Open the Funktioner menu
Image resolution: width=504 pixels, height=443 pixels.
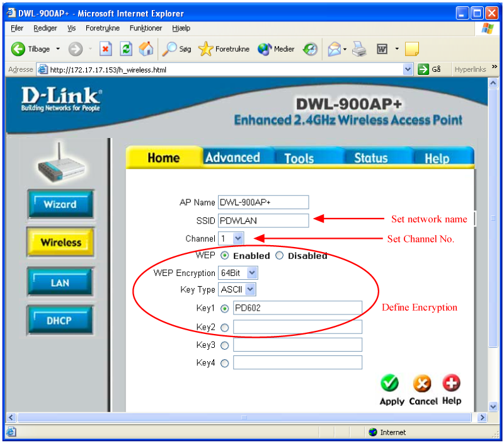coord(146,28)
